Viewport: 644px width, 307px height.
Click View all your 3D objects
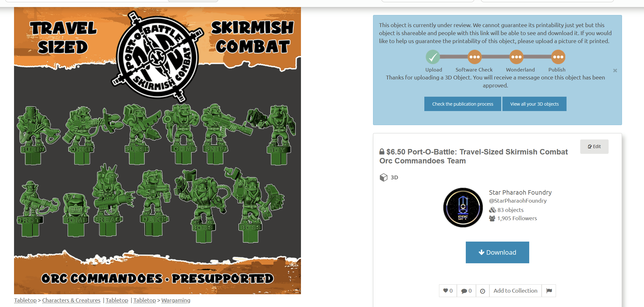534,104
